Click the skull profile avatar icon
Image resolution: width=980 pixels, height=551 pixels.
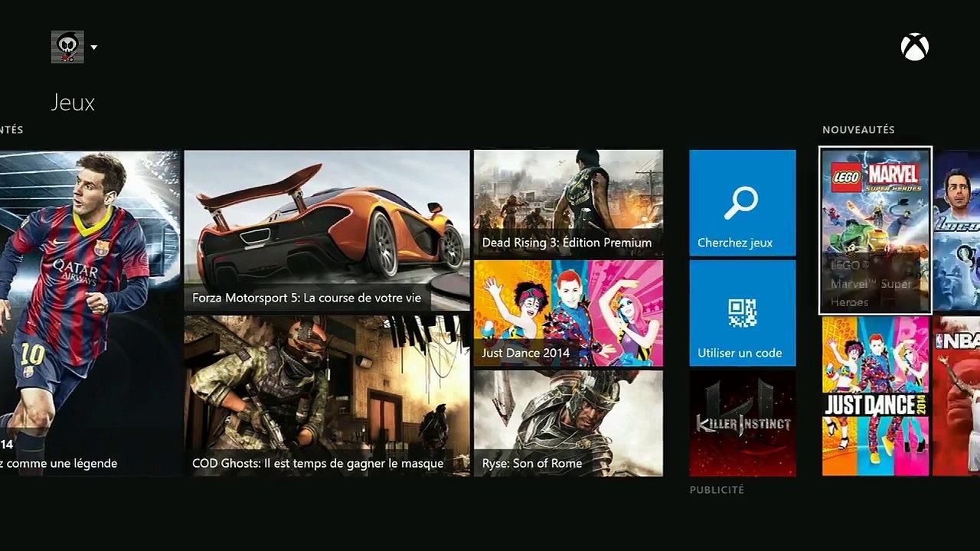point(67,47)
